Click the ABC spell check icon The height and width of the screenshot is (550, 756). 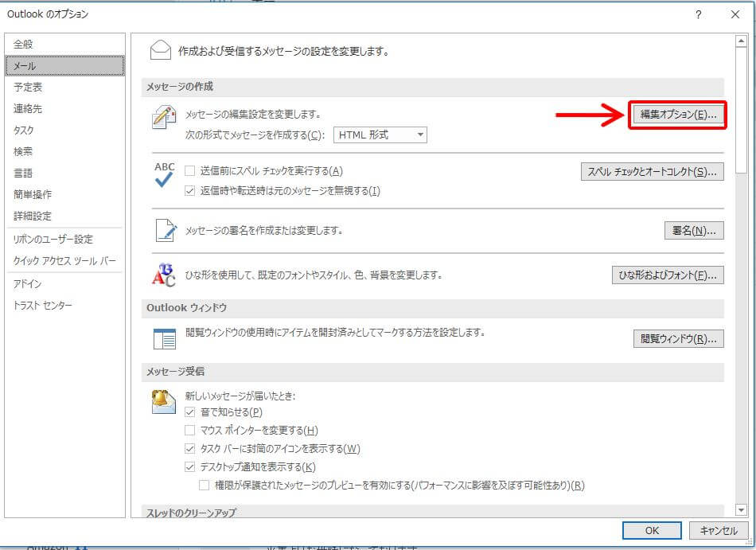(164, 175)
